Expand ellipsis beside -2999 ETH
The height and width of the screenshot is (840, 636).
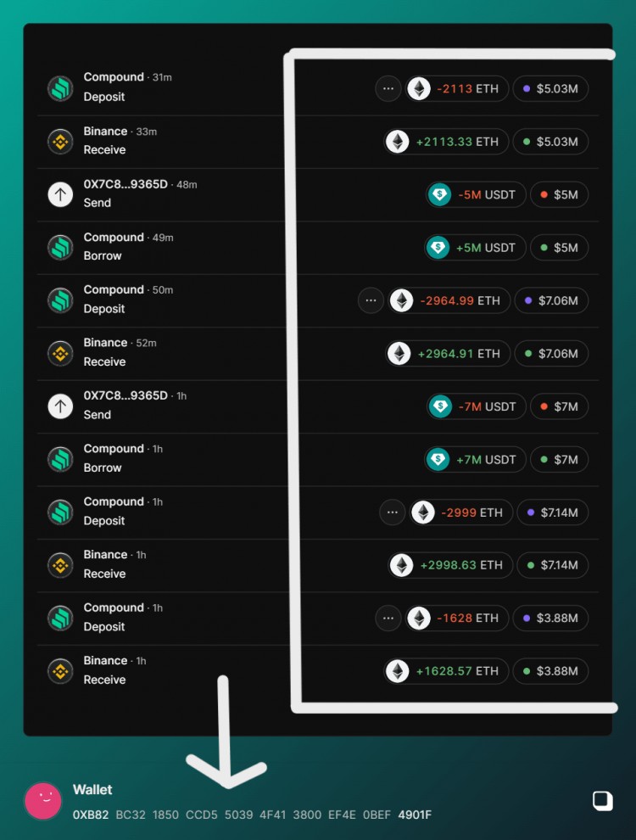pos(392,512)
